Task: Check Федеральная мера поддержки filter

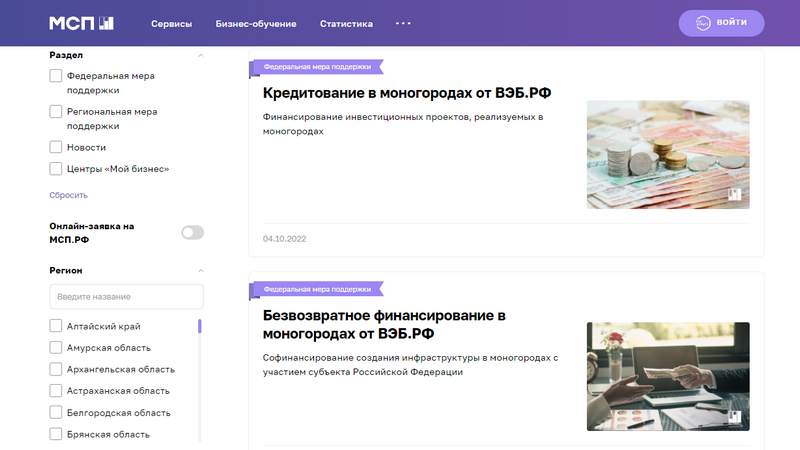Action: [56, 76]
